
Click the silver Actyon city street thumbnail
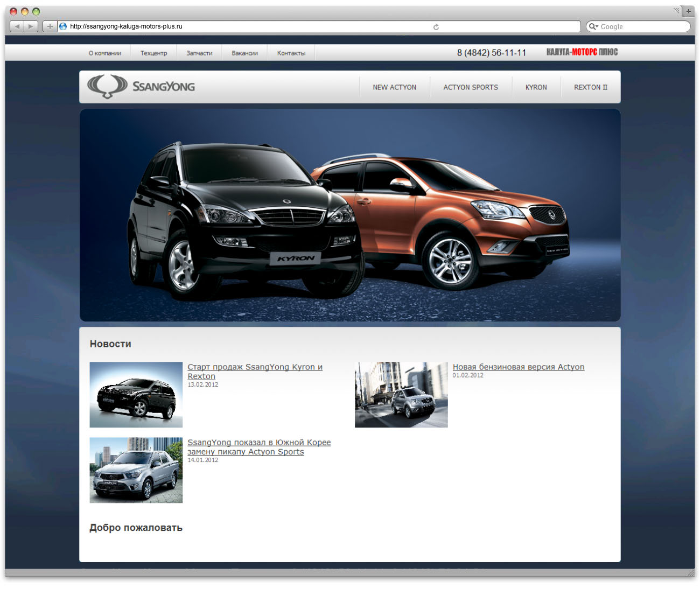coord(401,395)
